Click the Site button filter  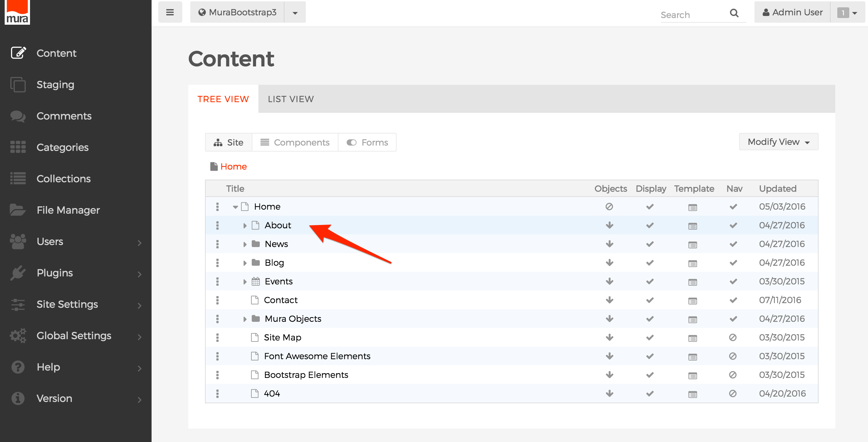click(229, 142)
